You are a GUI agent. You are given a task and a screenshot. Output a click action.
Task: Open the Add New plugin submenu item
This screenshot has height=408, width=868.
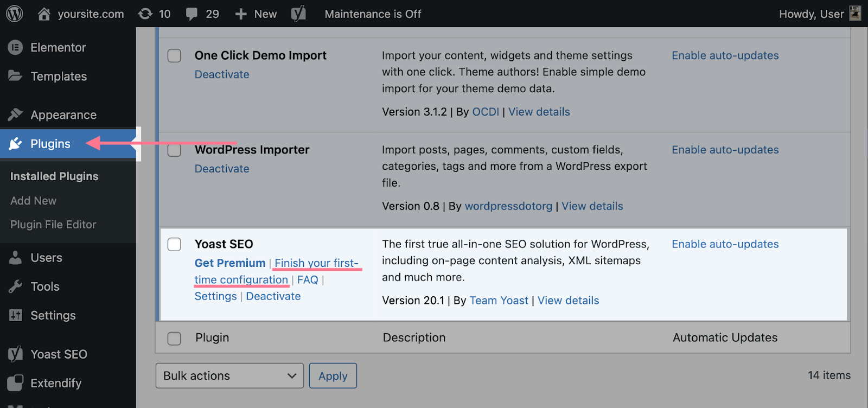(x=33, y=201)
